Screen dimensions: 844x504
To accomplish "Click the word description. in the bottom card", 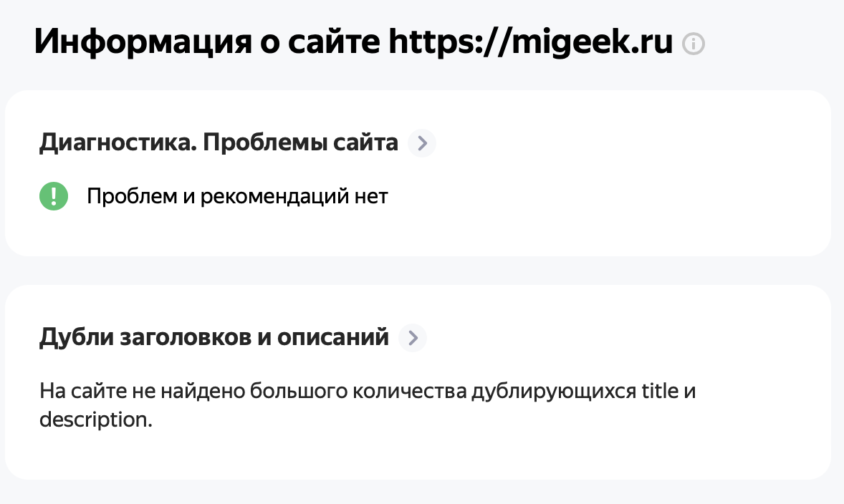I will click(96, 420).
